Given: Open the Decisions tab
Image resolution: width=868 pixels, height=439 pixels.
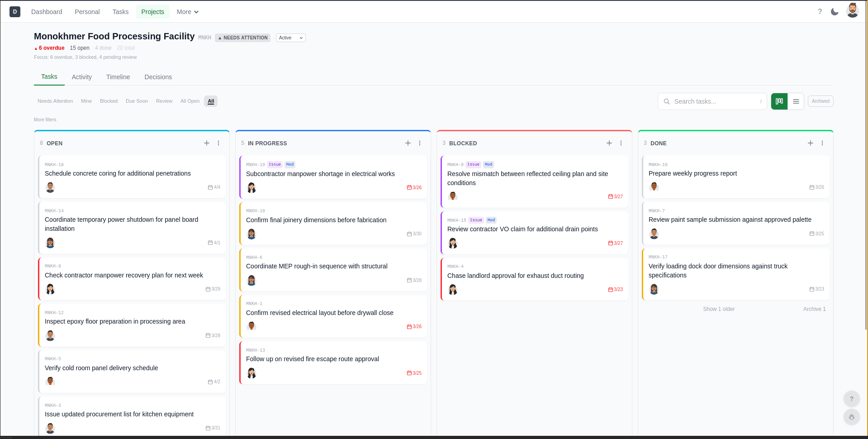Looking at the screenshot, I should pyautogui.click(x=158, y=77).
